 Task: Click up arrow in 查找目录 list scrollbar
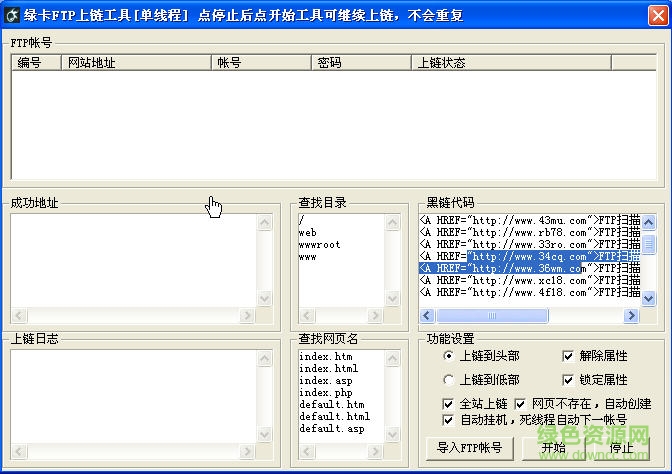pos(392,222)
